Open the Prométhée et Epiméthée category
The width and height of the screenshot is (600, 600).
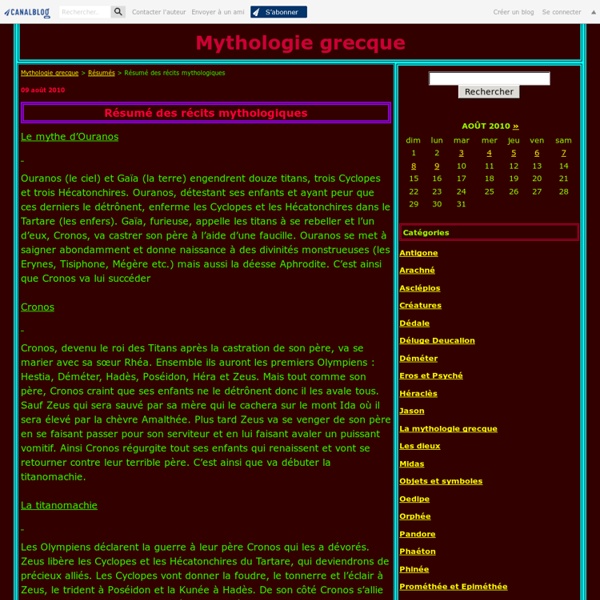click(453, 586)
